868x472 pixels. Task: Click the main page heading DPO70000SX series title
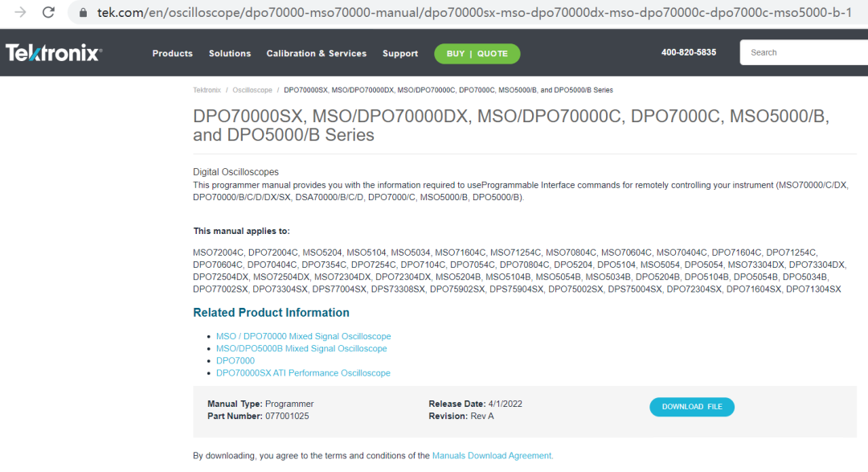[x=511, y=125]
